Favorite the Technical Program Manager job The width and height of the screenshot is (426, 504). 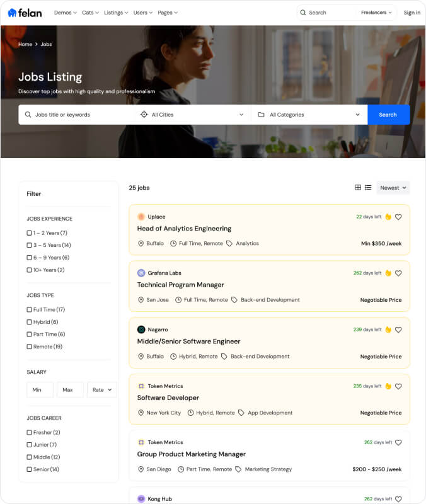pos(398,273)
